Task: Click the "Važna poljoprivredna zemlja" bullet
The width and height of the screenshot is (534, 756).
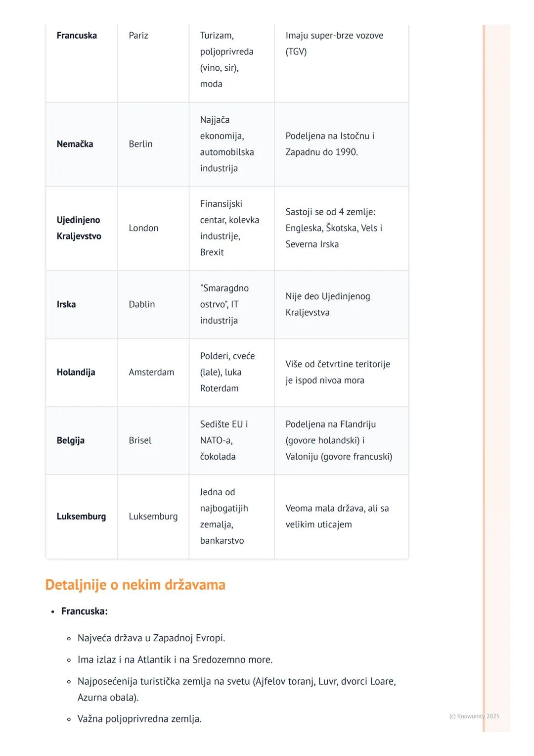Action: tap(139, 719)
